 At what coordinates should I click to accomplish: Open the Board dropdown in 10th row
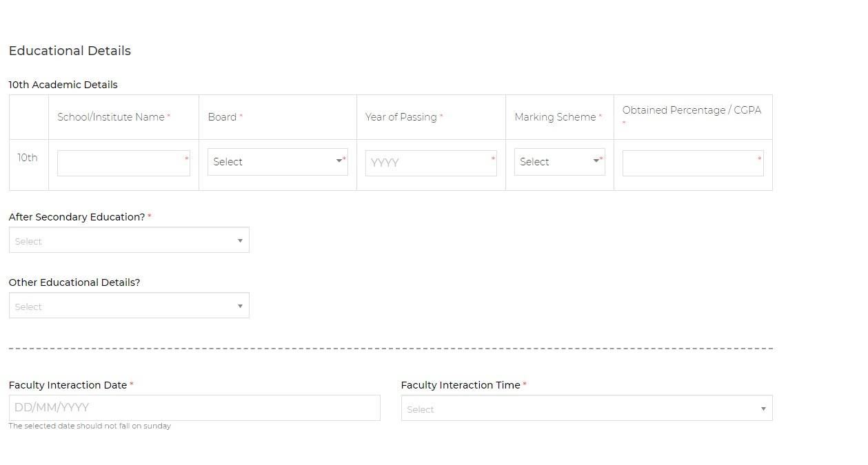coord(277,162)
